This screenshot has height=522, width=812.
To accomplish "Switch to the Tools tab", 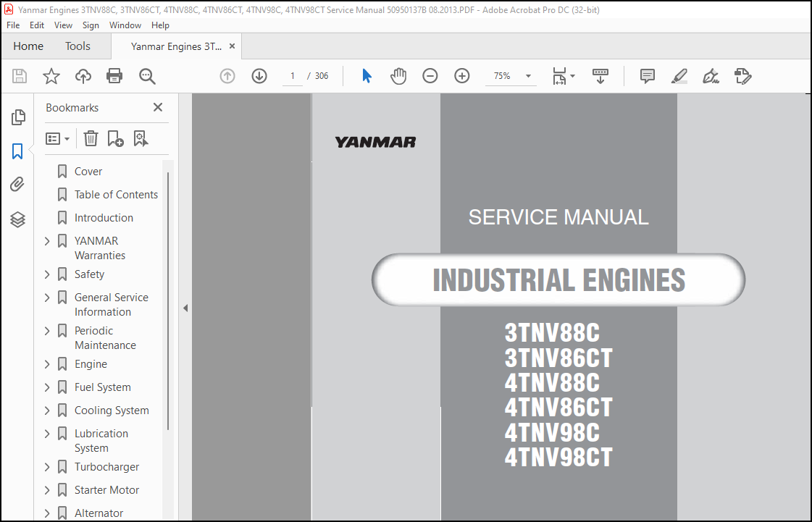I will tap(78, 46).
